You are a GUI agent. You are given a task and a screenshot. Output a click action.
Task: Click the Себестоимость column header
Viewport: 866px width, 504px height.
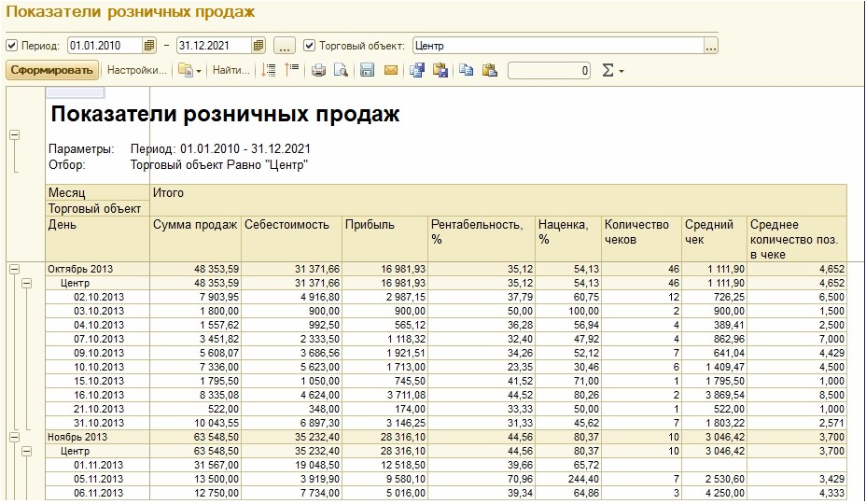coord(291,239)
